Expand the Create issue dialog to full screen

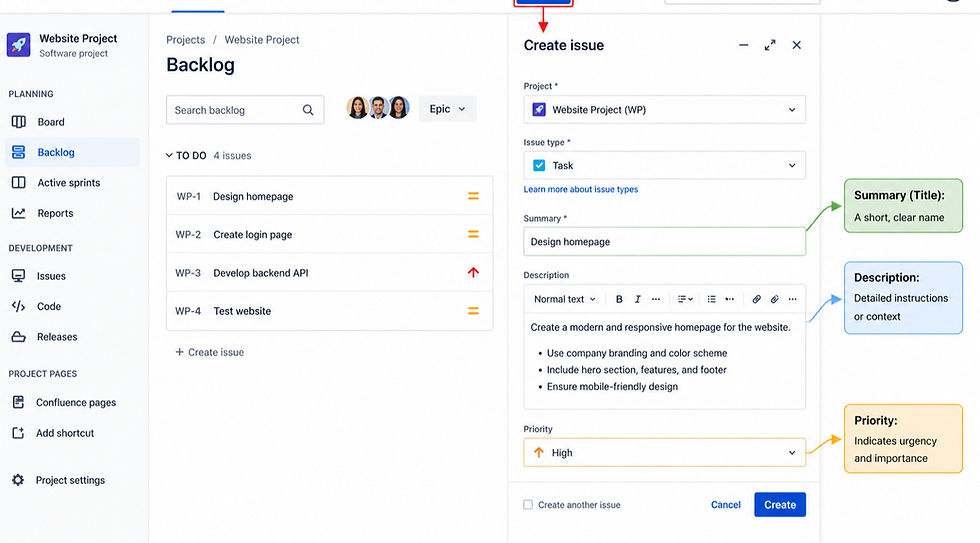pyautogui.click(x=770, y=45)
